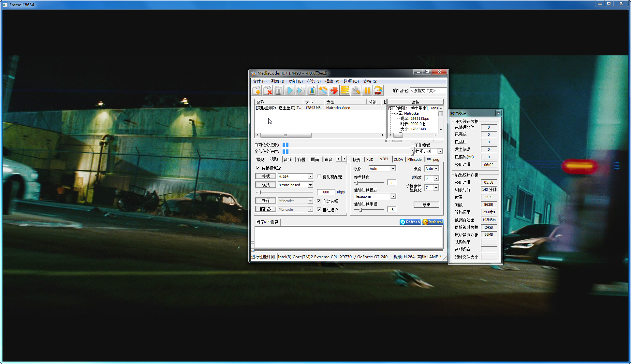The height and width of the screenshot is (364, 631).
Task: Switch to the 音频 tab
Action: pos(288,160)
